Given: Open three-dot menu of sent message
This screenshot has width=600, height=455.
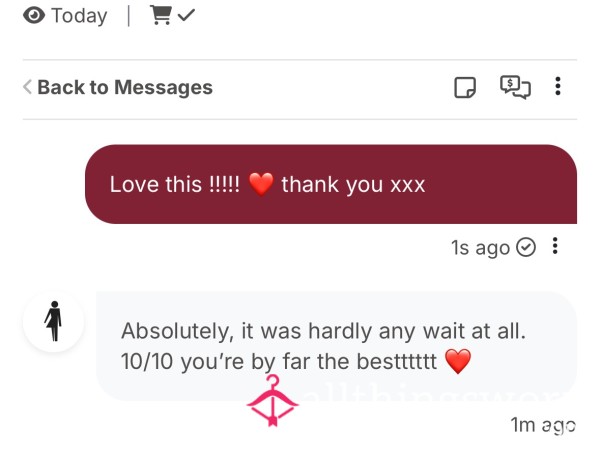Looking at the screenshot, I should point(555,246).
